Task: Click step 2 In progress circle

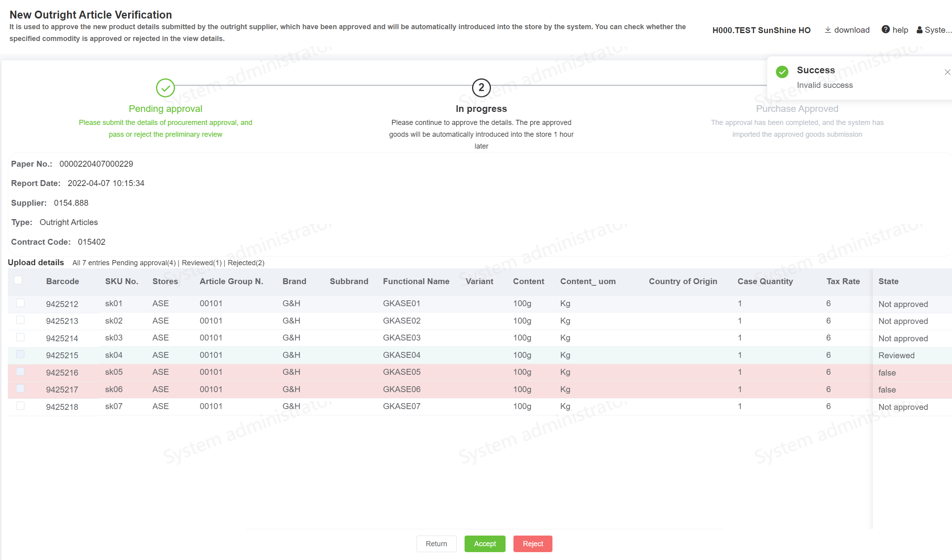Action: click(481, 88)
